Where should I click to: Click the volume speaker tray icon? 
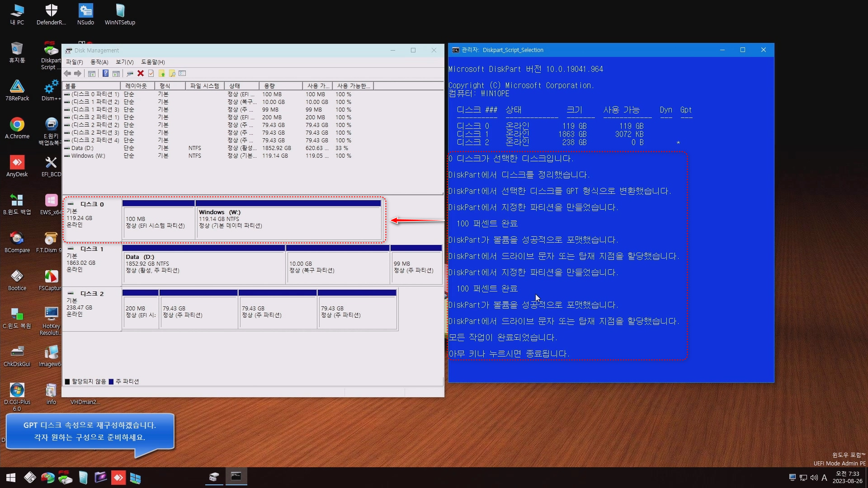[x=814, y=478]
